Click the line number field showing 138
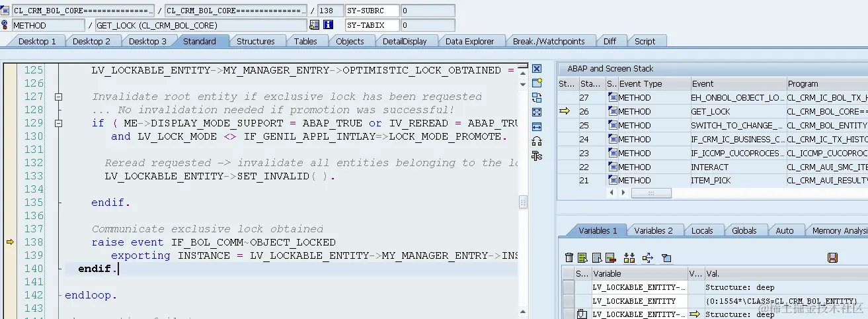868x319 pixels. (x=329, y=11)
